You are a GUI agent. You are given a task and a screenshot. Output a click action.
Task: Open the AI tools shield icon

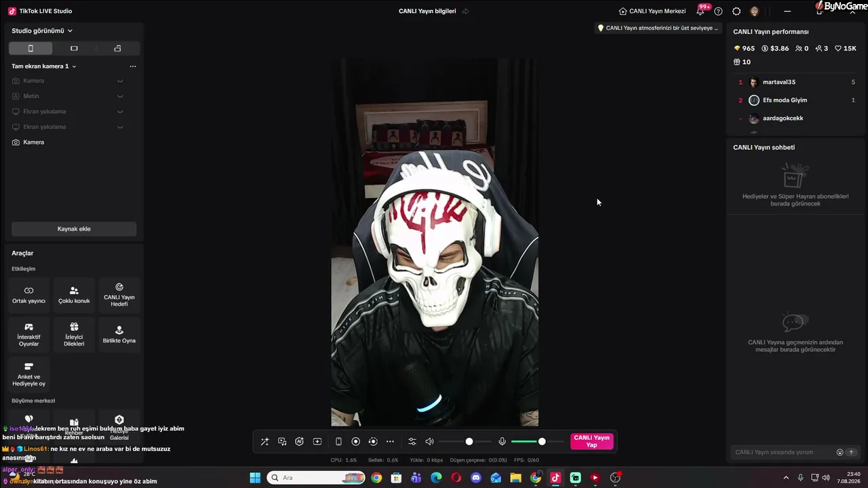click(299, 441)
